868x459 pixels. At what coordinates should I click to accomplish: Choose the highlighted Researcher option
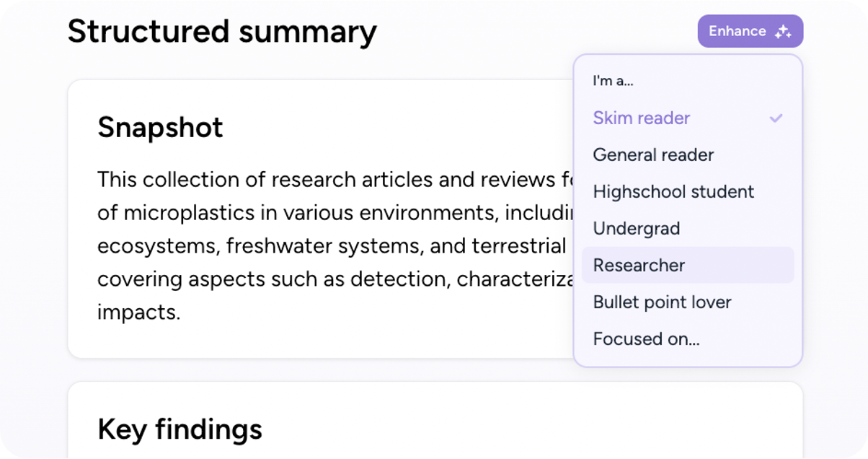688,265
